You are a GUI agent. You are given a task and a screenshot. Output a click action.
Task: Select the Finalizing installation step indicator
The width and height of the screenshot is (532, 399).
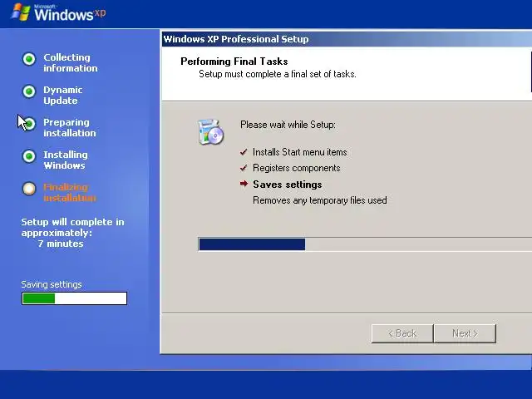(29, 189)
